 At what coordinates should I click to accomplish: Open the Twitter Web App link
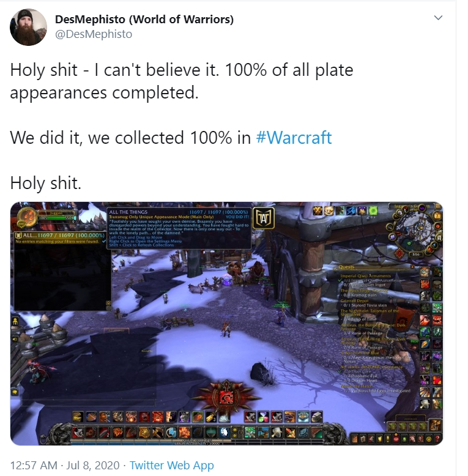point(172,465)
